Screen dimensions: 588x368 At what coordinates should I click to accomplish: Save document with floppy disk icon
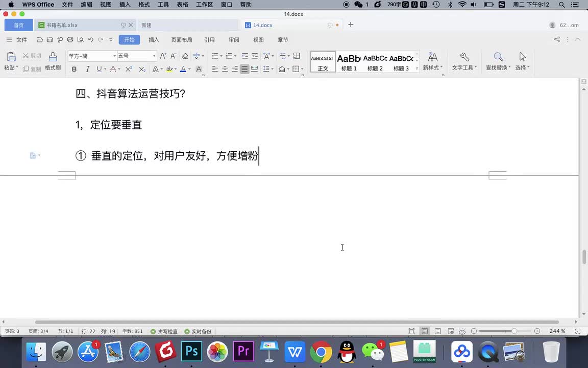[50, 40]
